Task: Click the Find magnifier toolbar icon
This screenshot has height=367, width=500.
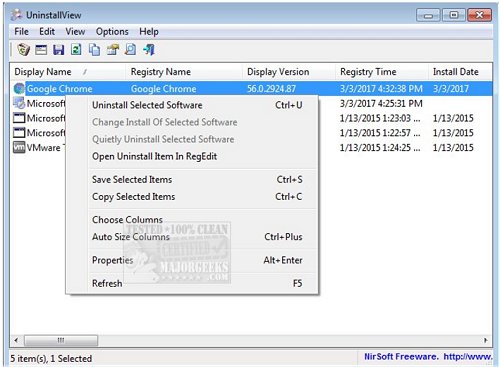Action: pos(130,50)
